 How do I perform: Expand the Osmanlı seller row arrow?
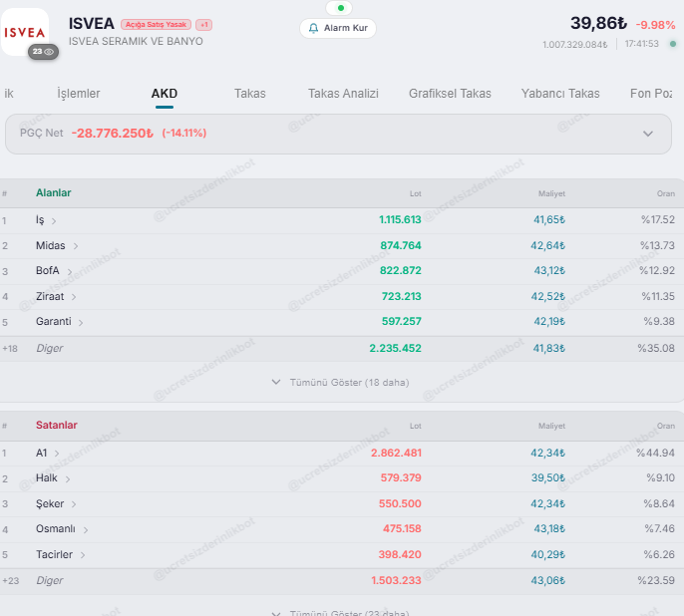pyautogui.click(x=86, y=530)
